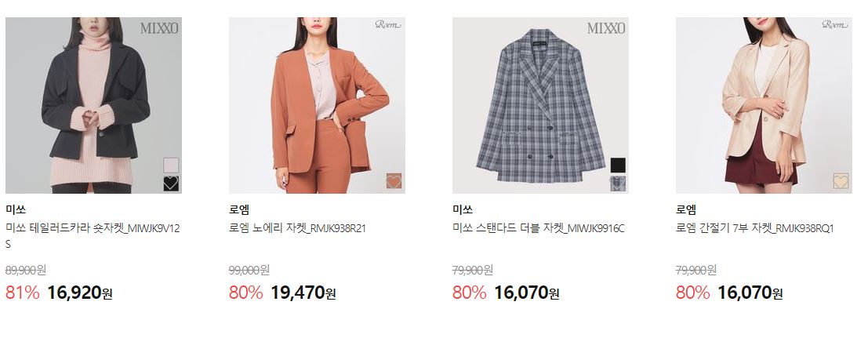Screen dimensions: 868x349
Task: Click the 19,470원 sale price
Action: [303, 293]
